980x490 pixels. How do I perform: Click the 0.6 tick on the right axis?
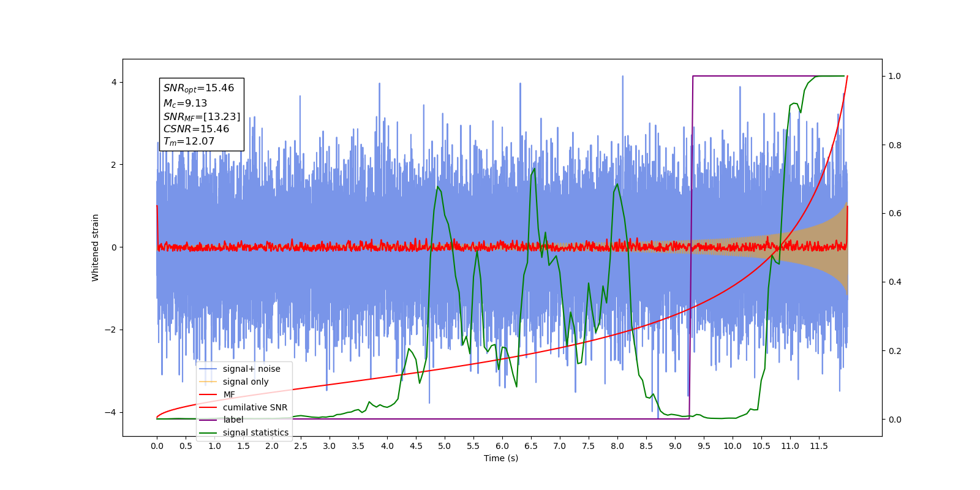tap(895, 214)
